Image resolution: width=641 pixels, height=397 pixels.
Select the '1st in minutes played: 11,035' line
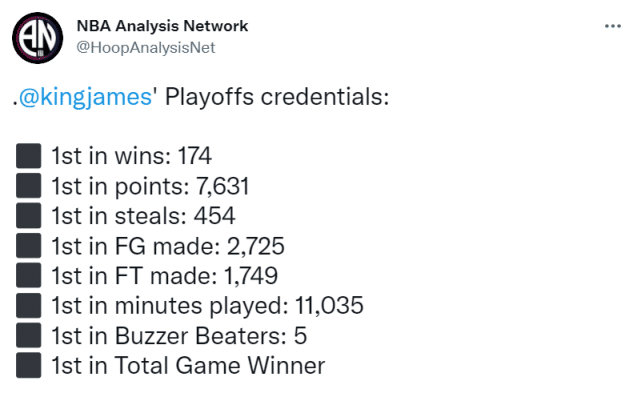pos(207,306)
